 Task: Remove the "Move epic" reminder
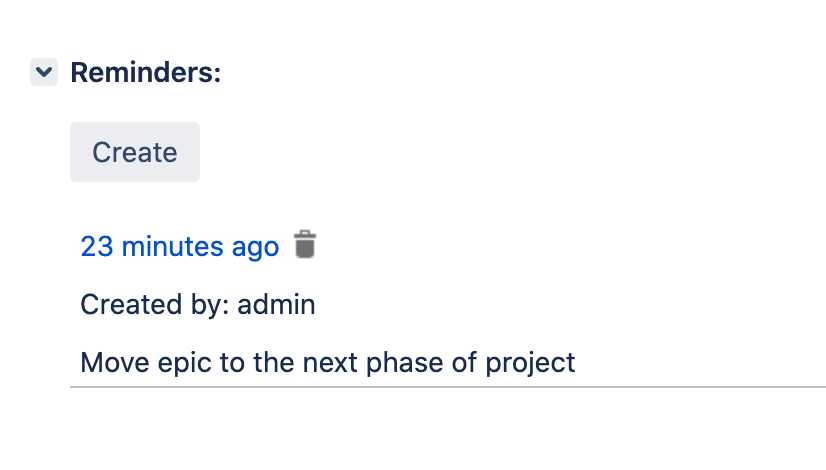pyautogui.click(x=305, y=245)
